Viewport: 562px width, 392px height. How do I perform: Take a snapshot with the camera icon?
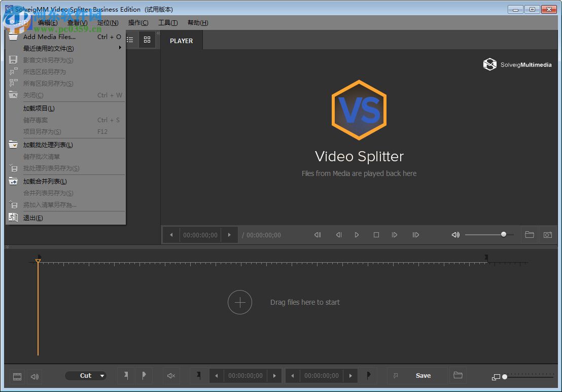pos(547,235)
